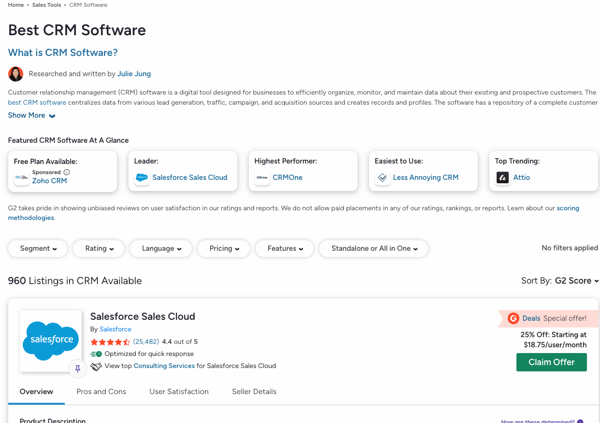Click the CRM Software breadcrumb text

click(x=88, y=5)
